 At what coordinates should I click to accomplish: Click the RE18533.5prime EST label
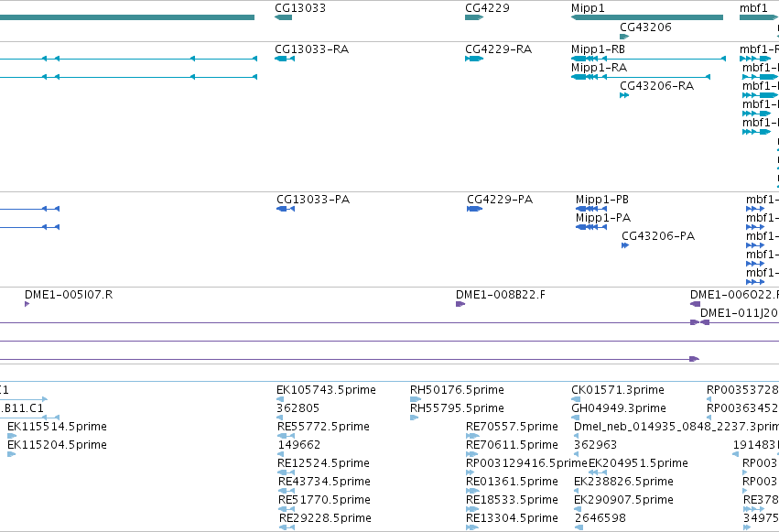[x=512, y=500]
